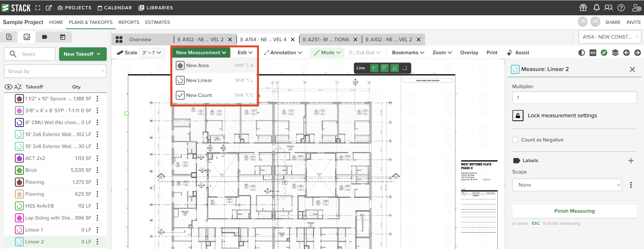
Task: Select New Area from the menu
Action: [215, 65]
